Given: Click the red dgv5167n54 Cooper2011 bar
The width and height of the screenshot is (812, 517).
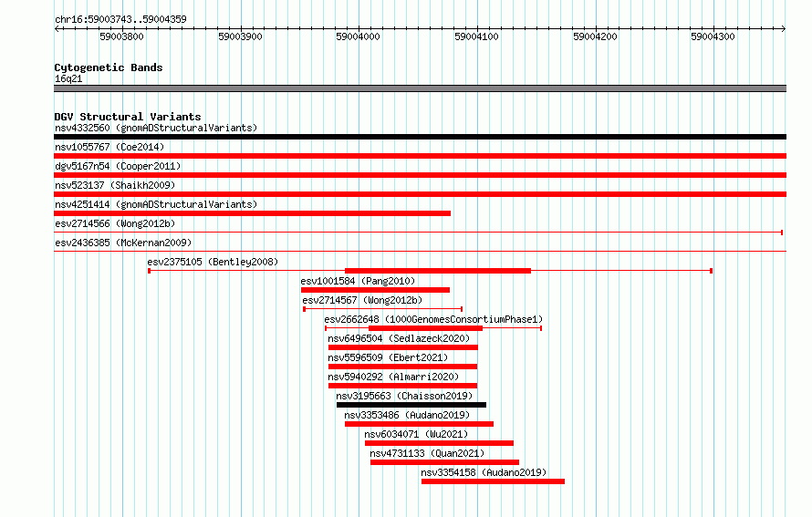Looking at the screenshot, I should click(x=420, y=175).
